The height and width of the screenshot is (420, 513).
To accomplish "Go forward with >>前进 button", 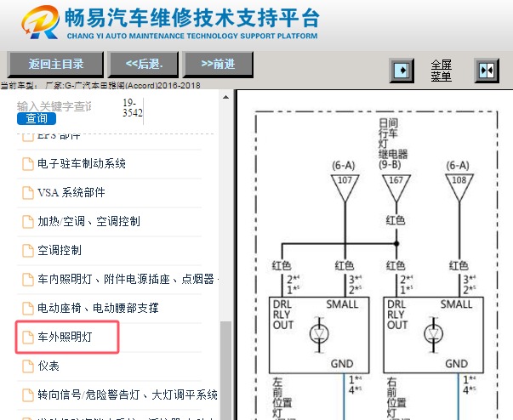I will tap(219, 64).
